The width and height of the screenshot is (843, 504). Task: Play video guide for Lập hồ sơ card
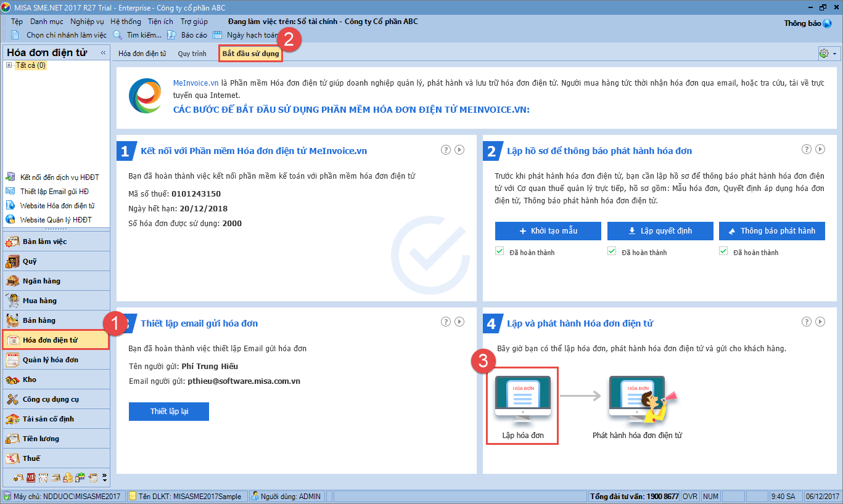click(x=820, y=149)
